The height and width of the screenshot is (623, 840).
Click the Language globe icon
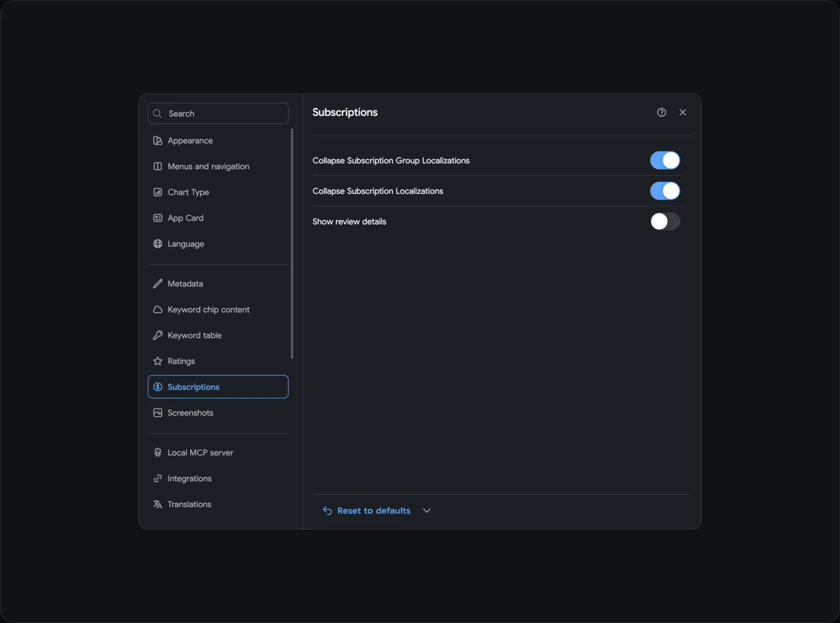157,244
